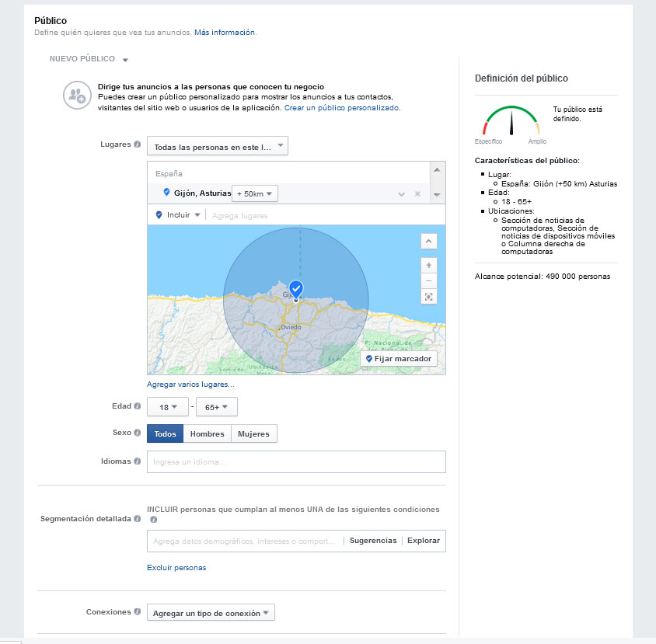
Task: Open the Excluir personas link
Action: pos(176,568)
